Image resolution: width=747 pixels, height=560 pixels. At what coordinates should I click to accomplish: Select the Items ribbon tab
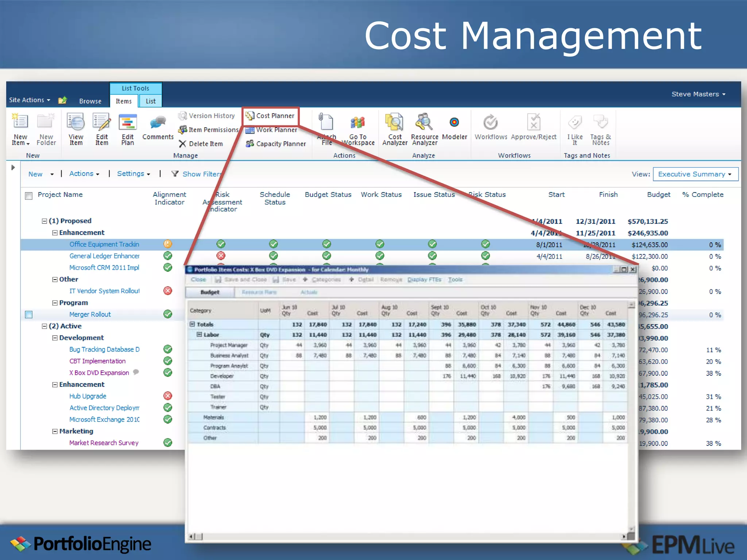point(124,101)
